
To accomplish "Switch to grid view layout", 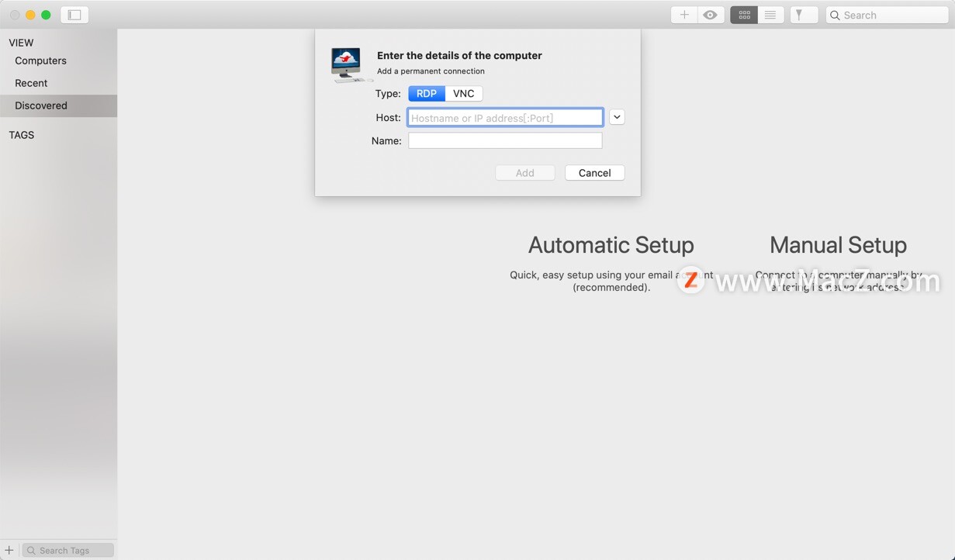I will [x=742, y=14].
